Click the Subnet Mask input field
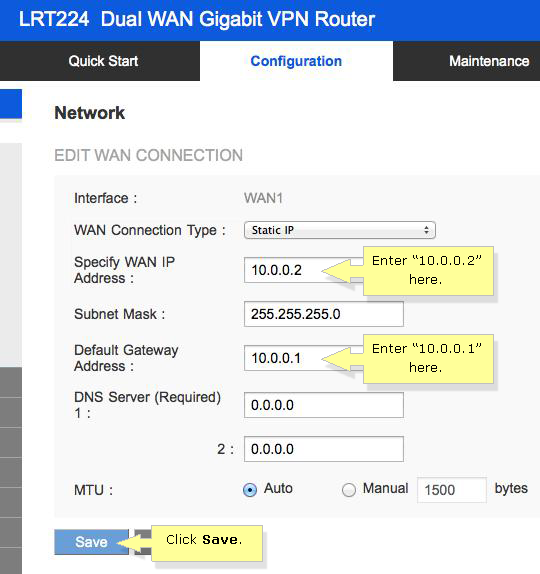The height and width of the screenshot is (574, 540). coord(324,314)
